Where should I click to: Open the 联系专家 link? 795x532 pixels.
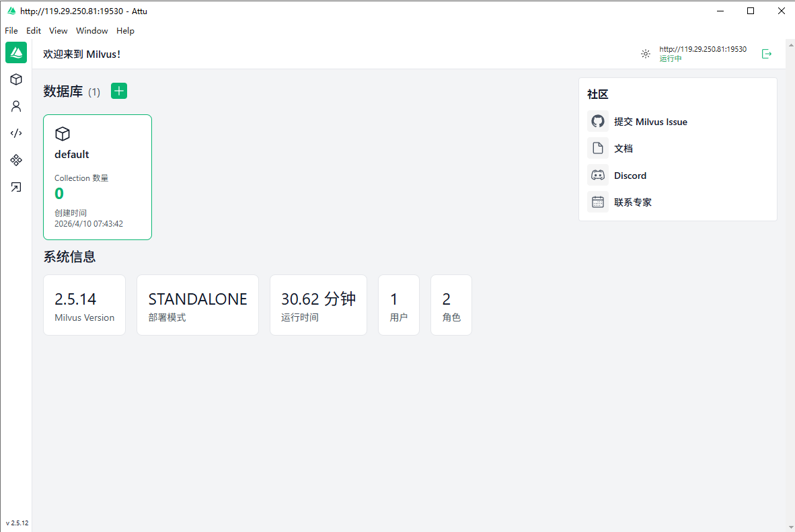633,202
